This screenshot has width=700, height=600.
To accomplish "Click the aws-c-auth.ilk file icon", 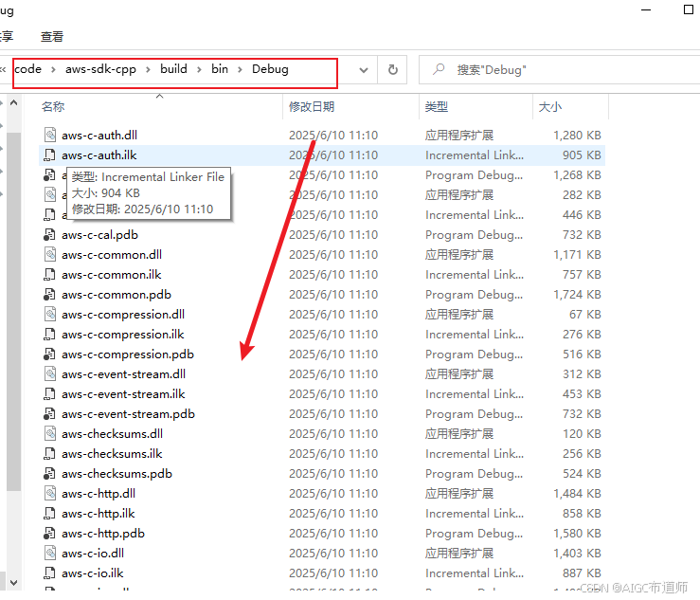I will [50, 155].
